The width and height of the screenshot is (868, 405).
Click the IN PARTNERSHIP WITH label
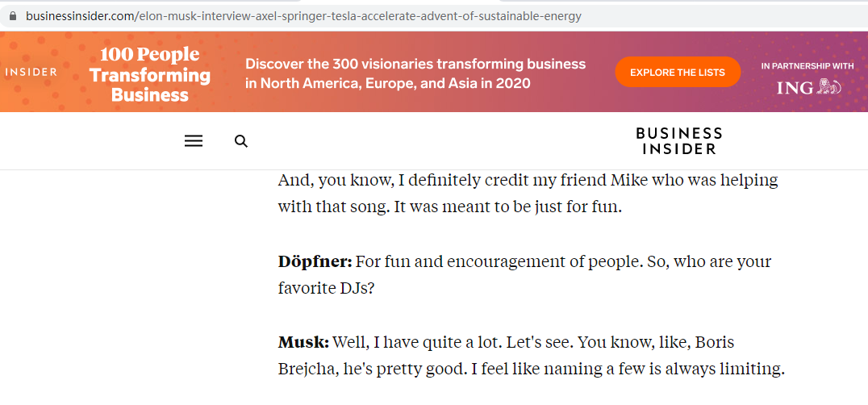click(807, 66)
